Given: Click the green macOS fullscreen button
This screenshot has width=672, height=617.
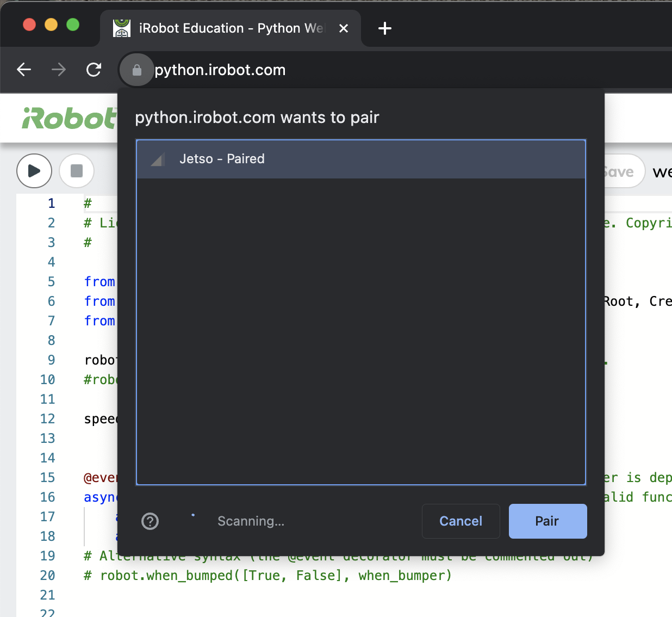Looking at the screenshot, I should coord(73,24).
